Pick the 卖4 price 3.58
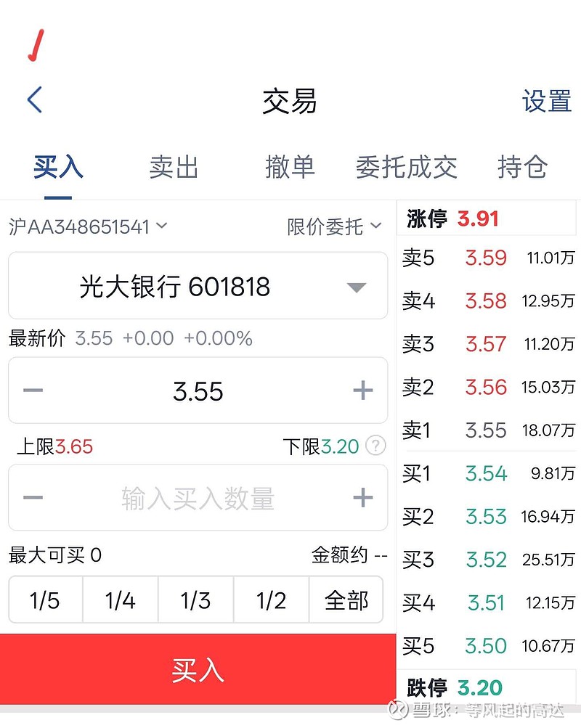Screen dimensions: 581x728 click(x=486, y=301)
